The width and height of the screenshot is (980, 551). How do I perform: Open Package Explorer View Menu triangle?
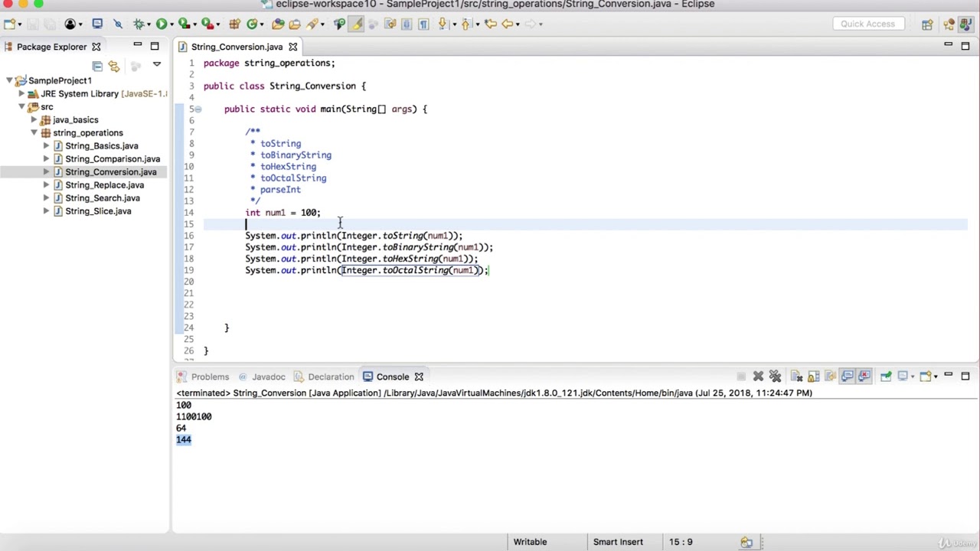pyautogui.click(x=156, y=65)
